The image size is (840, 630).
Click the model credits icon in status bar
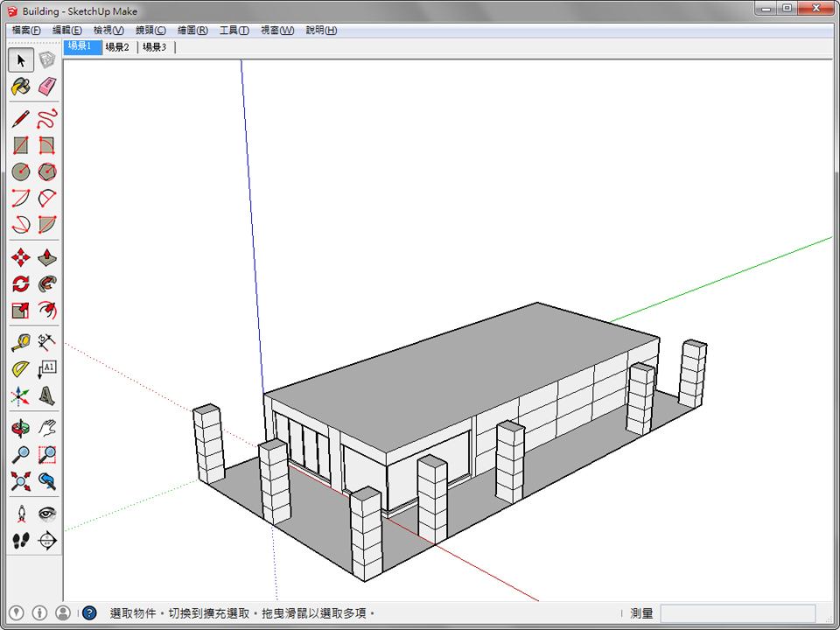[39, 612]
